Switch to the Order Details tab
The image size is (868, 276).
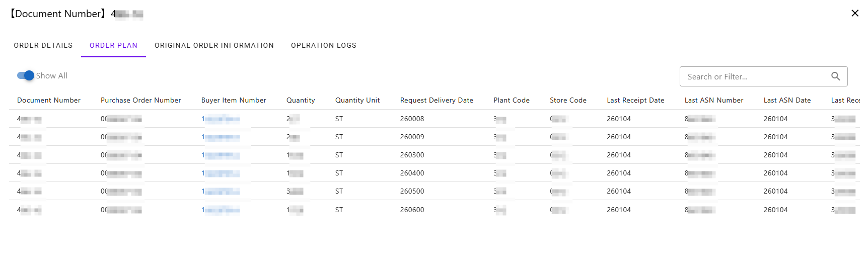(x=43, y=45)
